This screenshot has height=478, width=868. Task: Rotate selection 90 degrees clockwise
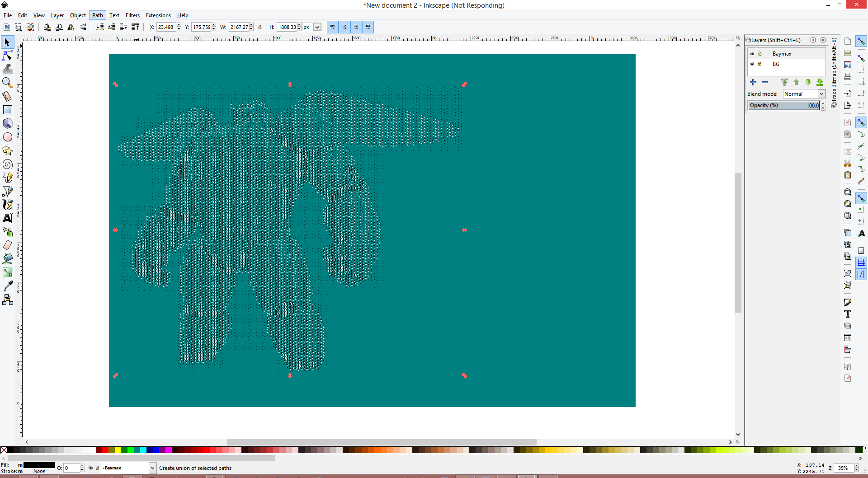click(x=59, y=27)
